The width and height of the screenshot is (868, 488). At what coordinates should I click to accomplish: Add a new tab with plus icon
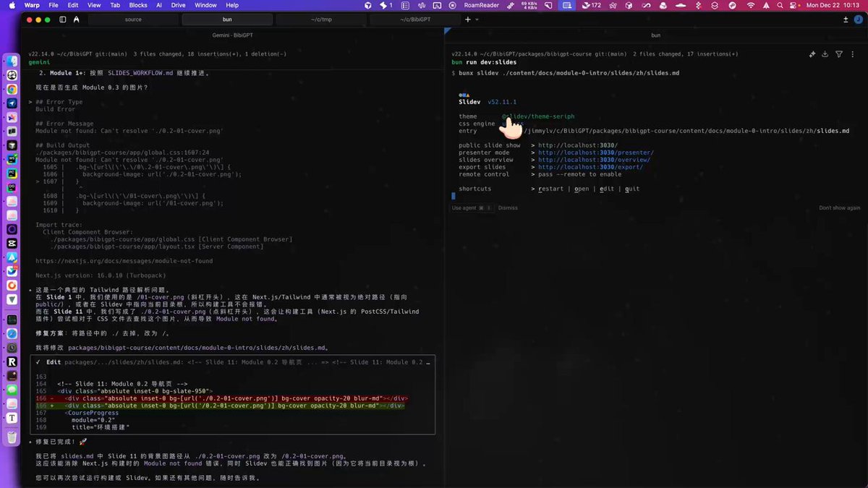pos(468,20)
